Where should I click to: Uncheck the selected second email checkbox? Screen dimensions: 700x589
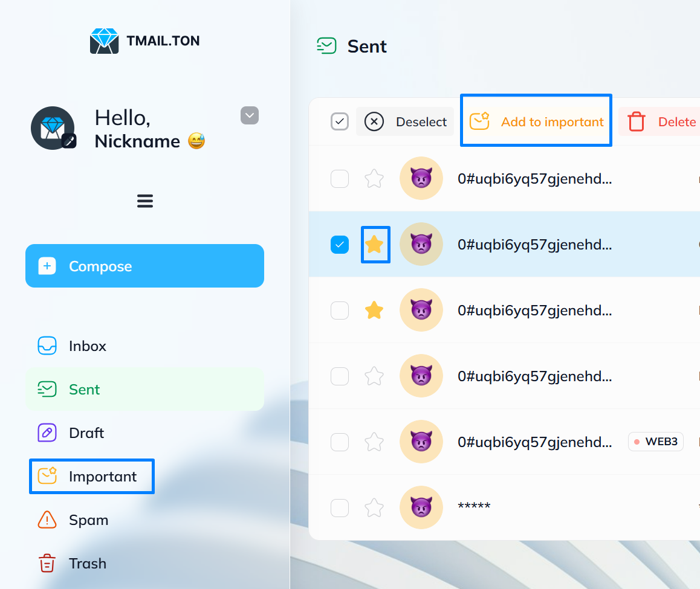tap(340, 245)
